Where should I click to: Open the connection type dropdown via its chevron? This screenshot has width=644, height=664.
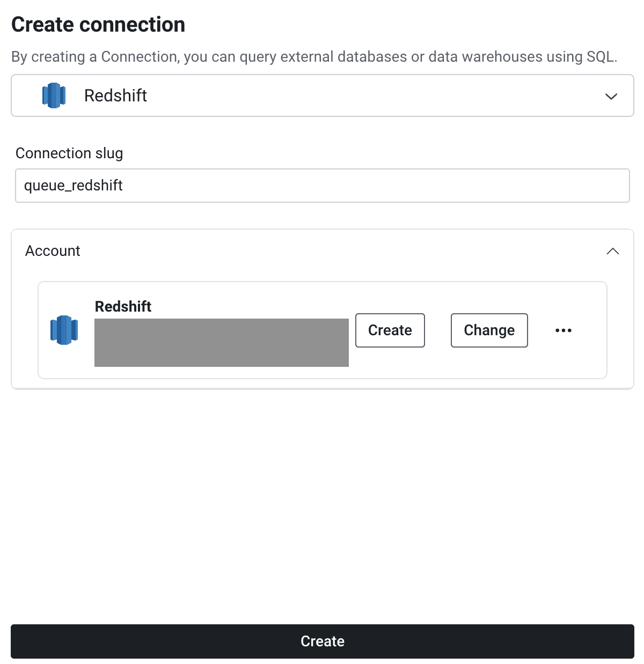point(611,97)
